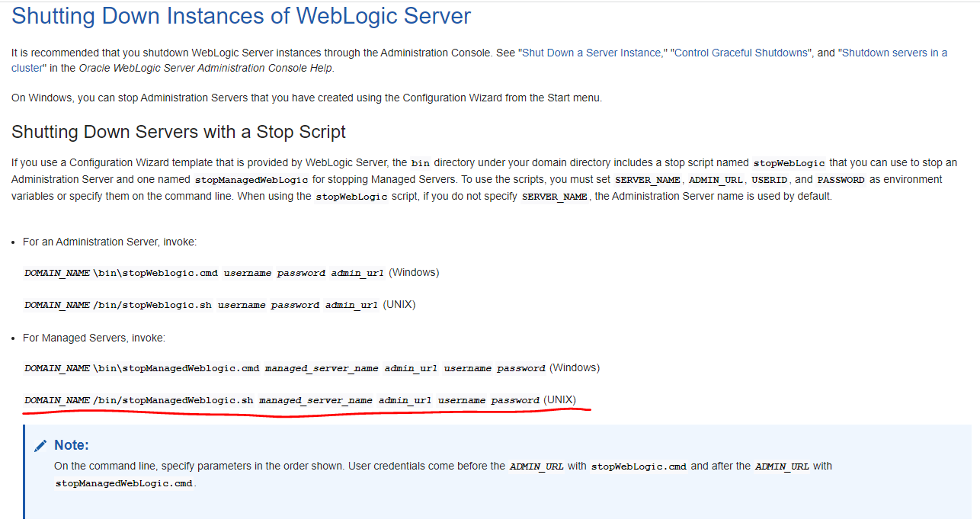Click the "stopManagedWebLogic.cmd" code term in the note
Viewport: 980px width, 529px height.
pos(124,483)
